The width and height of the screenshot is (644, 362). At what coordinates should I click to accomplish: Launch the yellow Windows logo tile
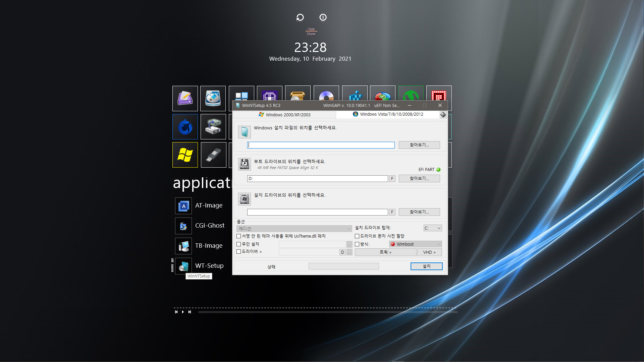point(185,155)
